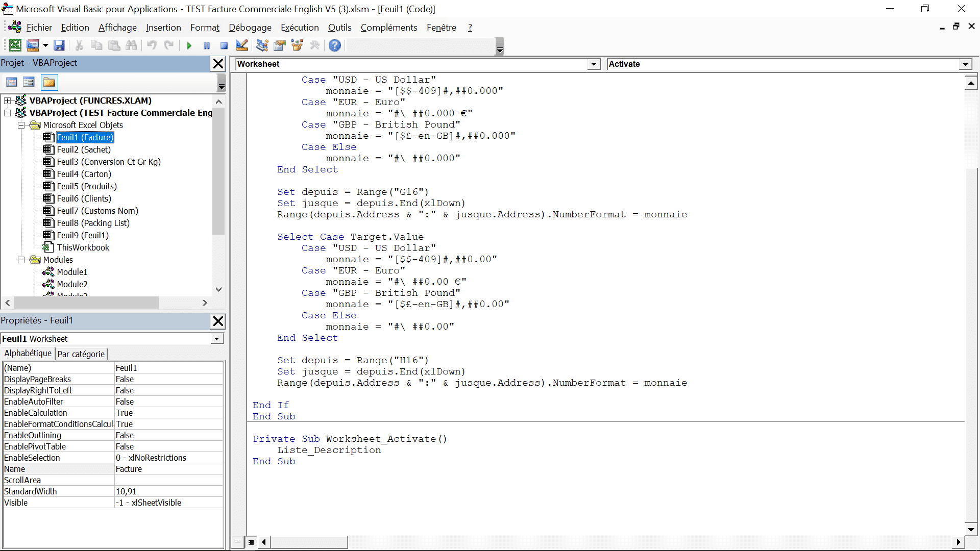Click the View Microsoft Excel icon
The height and width of the screenshot is (551, 980).
coord(15,45)
